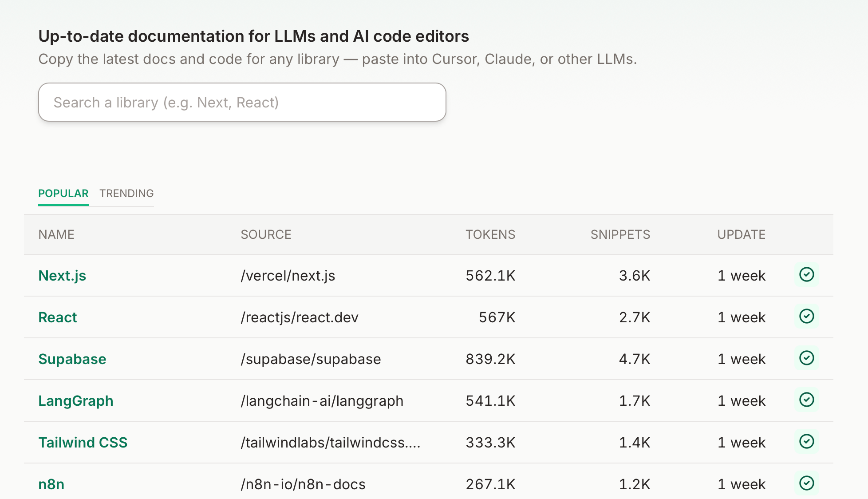Click the 'Copy the latest docs' subtitle text
Image resolution: width=868 pixels, height=499 pixels.
338,59
